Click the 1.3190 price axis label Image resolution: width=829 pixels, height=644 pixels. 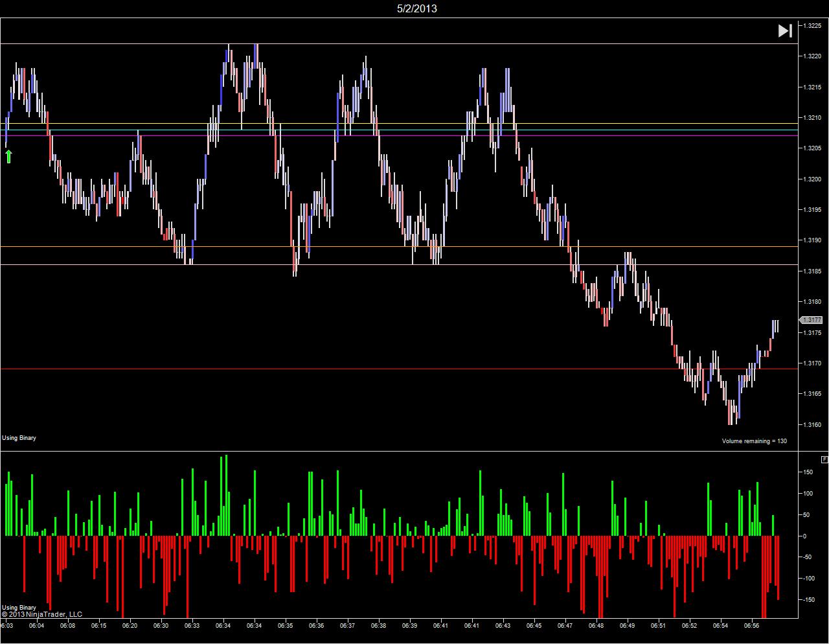coord(812,240)
